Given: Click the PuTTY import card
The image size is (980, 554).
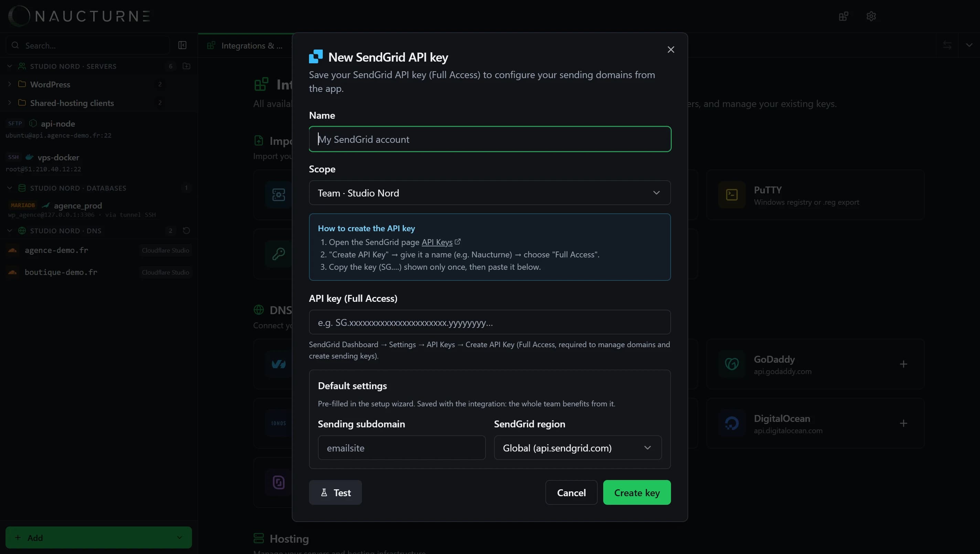Looking at the screenshot, I should coord(815,195).
